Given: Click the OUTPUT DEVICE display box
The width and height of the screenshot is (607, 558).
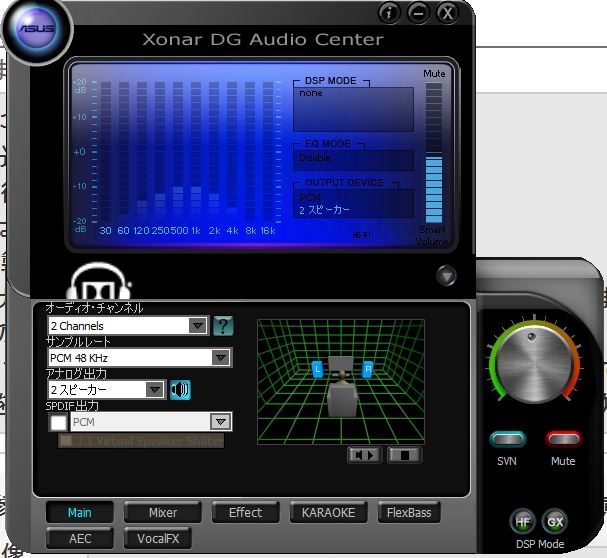Looking at the screenshot, I should click(353, 203).
